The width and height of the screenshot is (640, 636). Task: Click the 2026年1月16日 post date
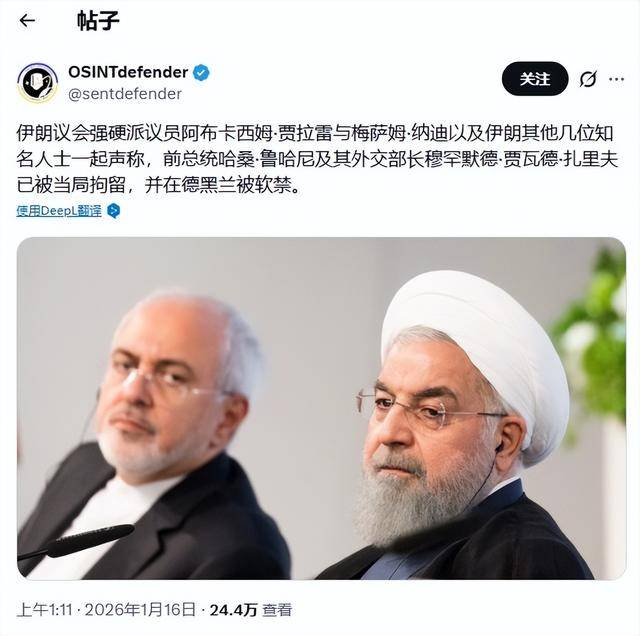click(140, 610)
